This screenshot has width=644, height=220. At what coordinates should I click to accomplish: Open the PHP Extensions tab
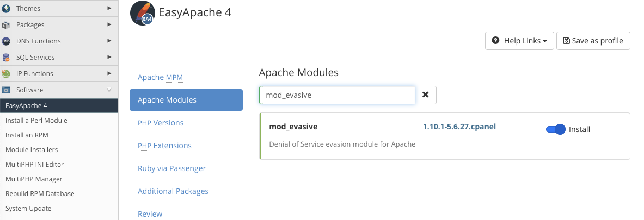pos(164,146)
